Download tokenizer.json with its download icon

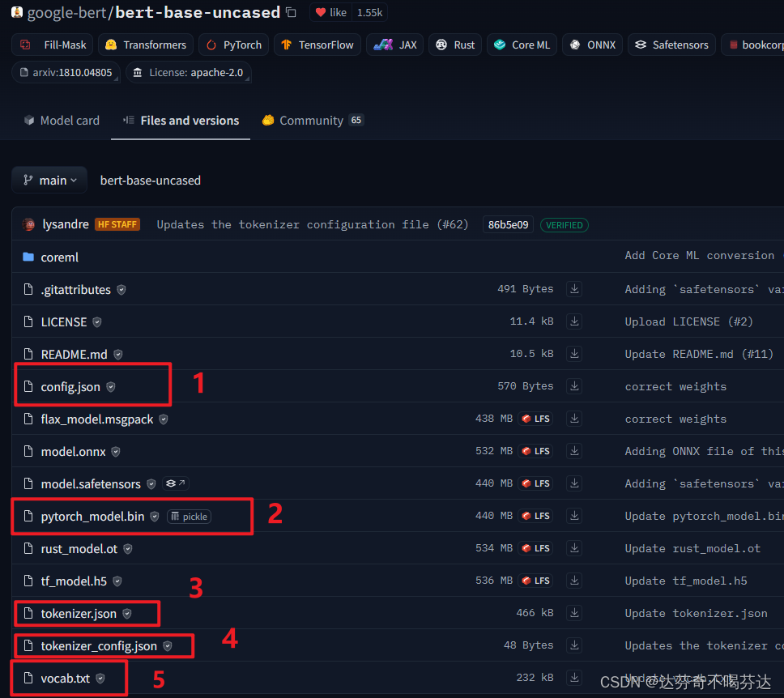[x=574, y=612]
